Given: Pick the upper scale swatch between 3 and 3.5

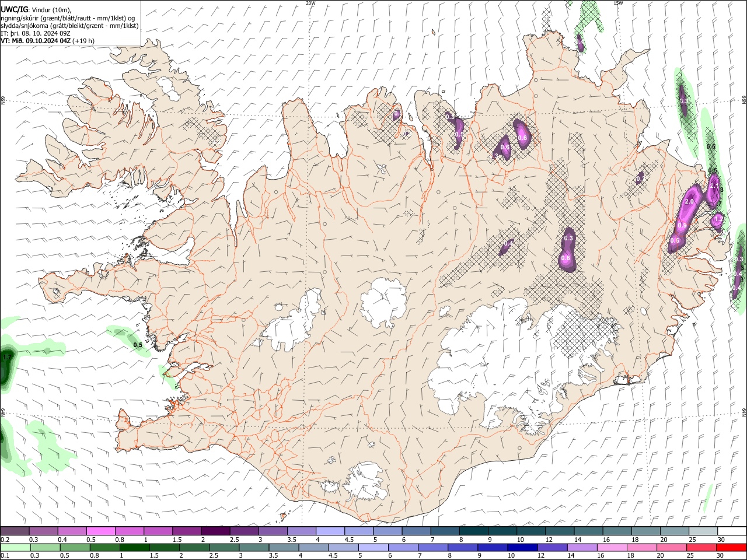Looking at the screenshot, I should coord(273,531).
